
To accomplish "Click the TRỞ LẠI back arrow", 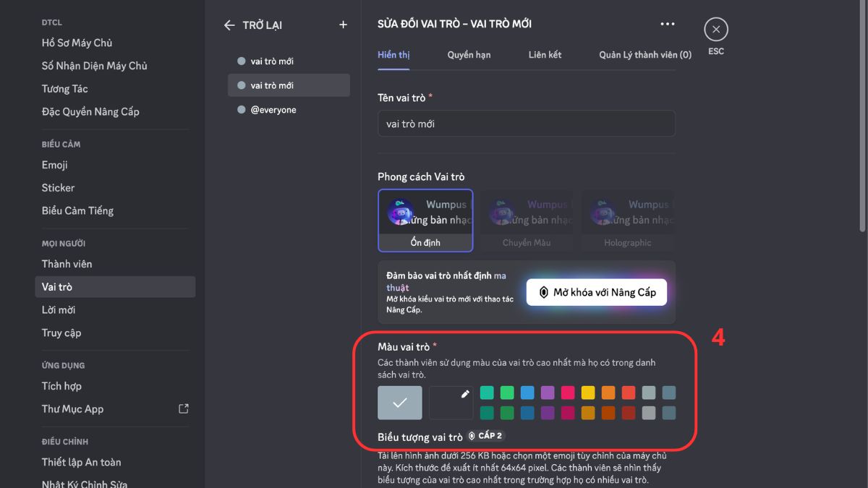I will click(229, 25).
